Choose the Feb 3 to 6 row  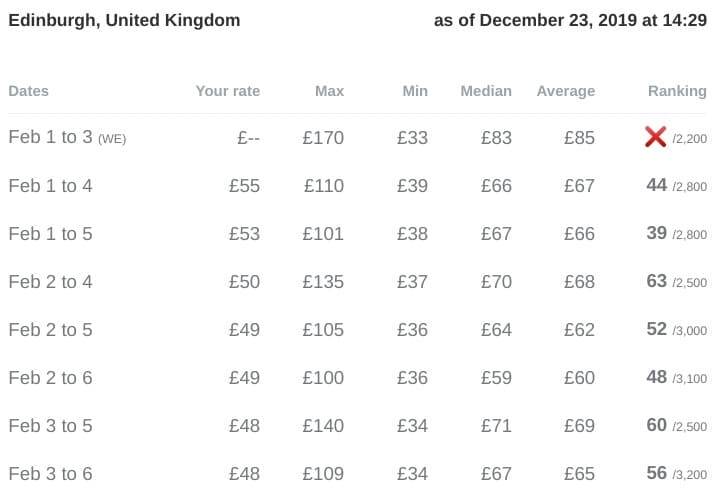(x=50, y=474)
